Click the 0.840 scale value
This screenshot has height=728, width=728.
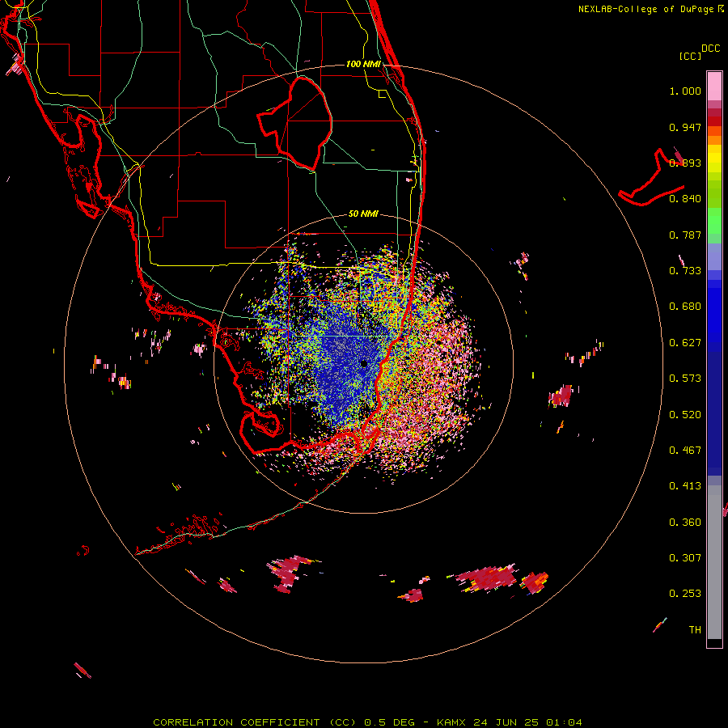click(x=685, y=199)
